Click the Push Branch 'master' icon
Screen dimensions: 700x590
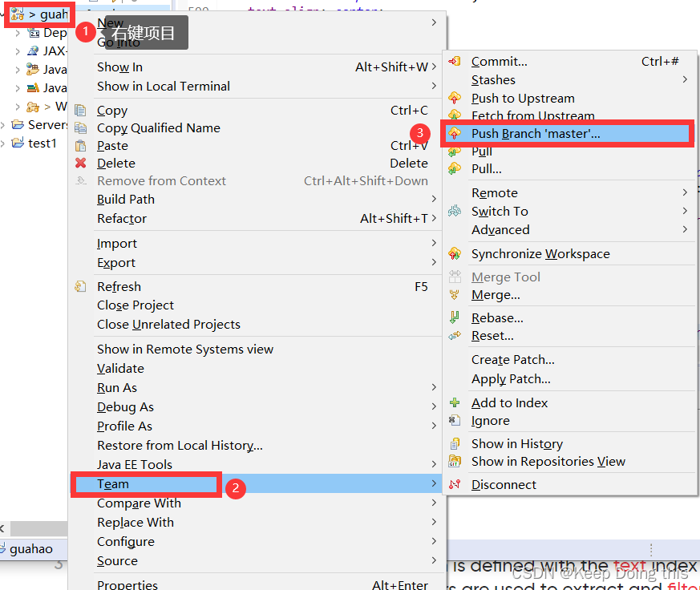point(455,133)
